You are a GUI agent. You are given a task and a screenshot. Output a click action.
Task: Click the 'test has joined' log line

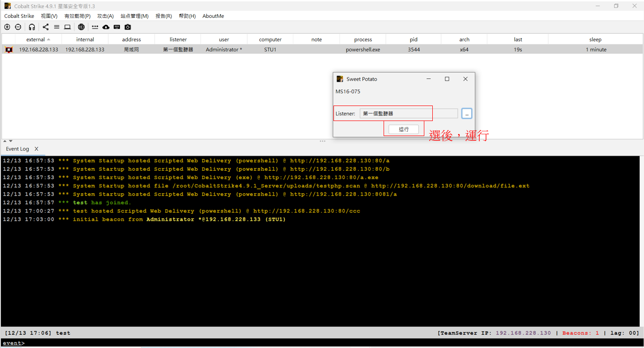point(67,203)
